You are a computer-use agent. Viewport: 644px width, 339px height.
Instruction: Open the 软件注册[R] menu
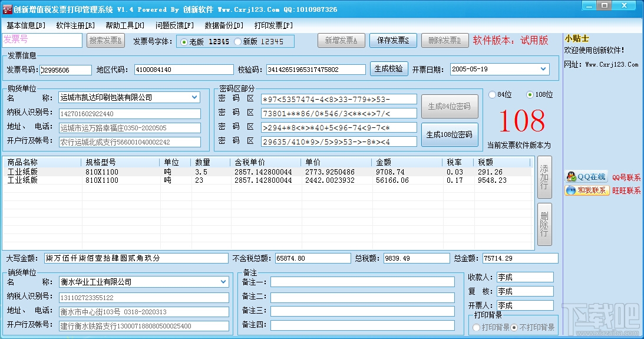click(x=75, y=25)
